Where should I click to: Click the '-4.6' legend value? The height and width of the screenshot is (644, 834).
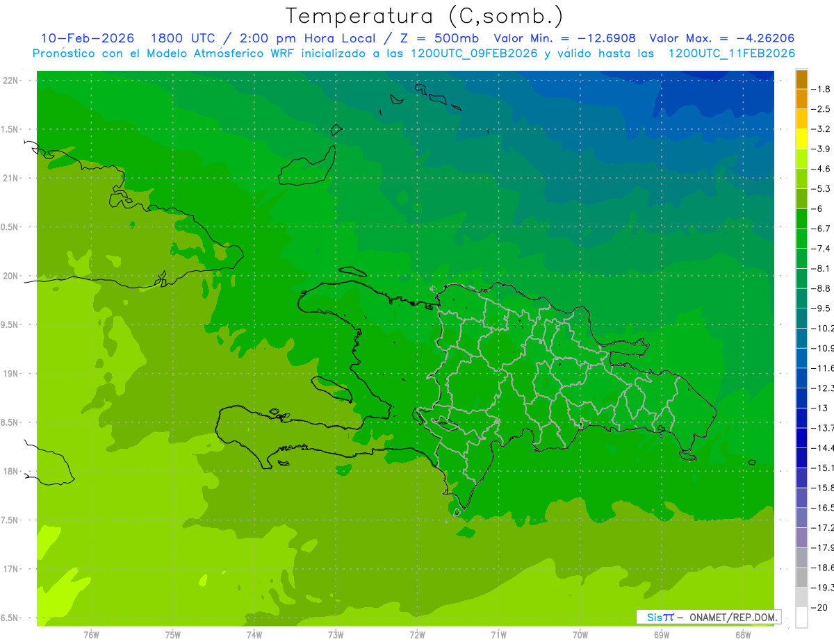coord(821,169)
